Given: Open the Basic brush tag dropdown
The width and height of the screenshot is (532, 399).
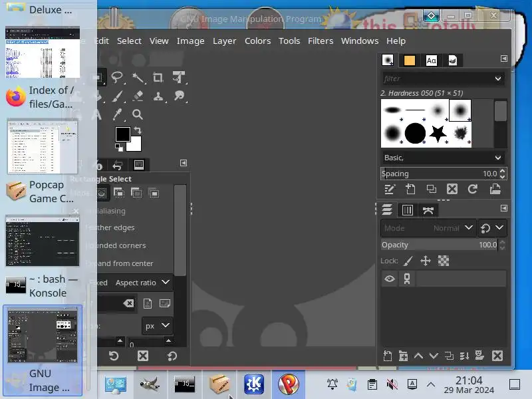Looking at the screenshot, I should (443, 158).
